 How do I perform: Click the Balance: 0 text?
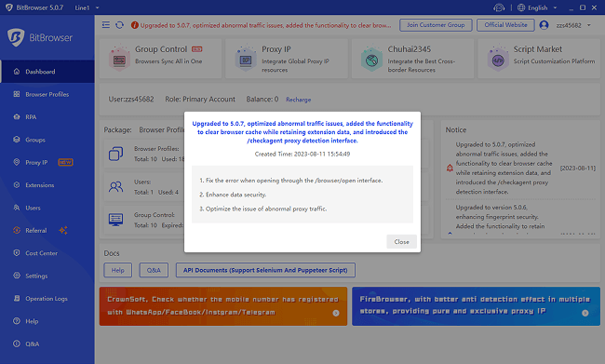tap(262, 100)
